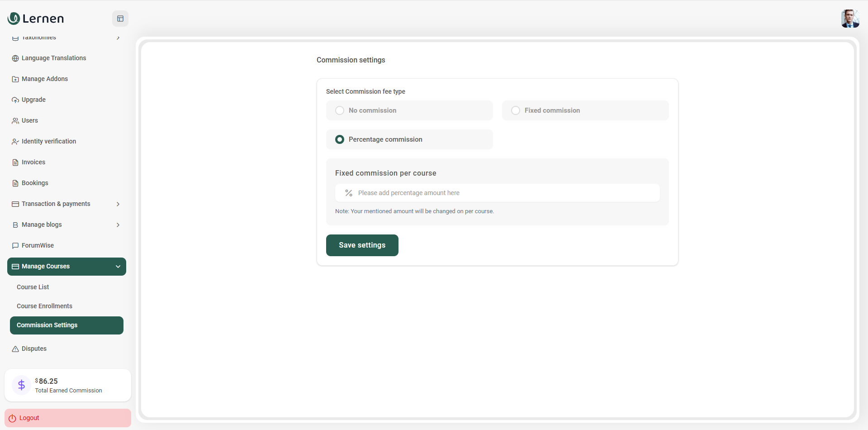Click the Language Translations globe icon
Viewport: 868px width, 430px height.
click(x=15, y=58)
